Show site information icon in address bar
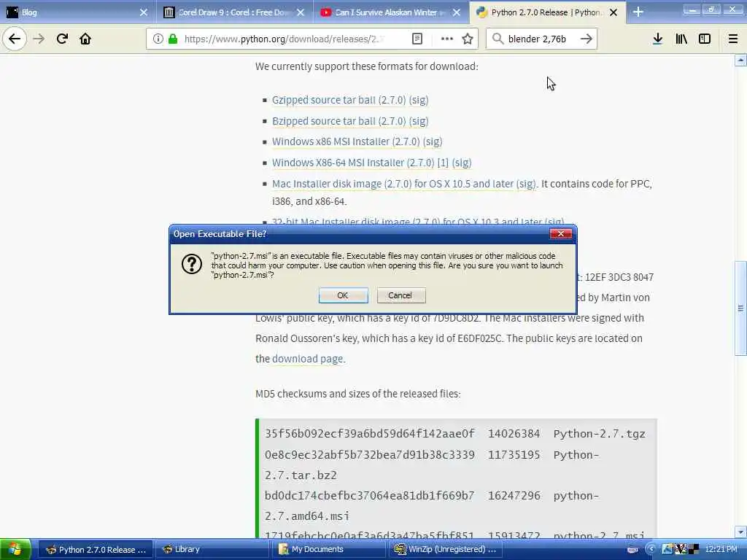747x560 pixels. (x=158, y=39)
